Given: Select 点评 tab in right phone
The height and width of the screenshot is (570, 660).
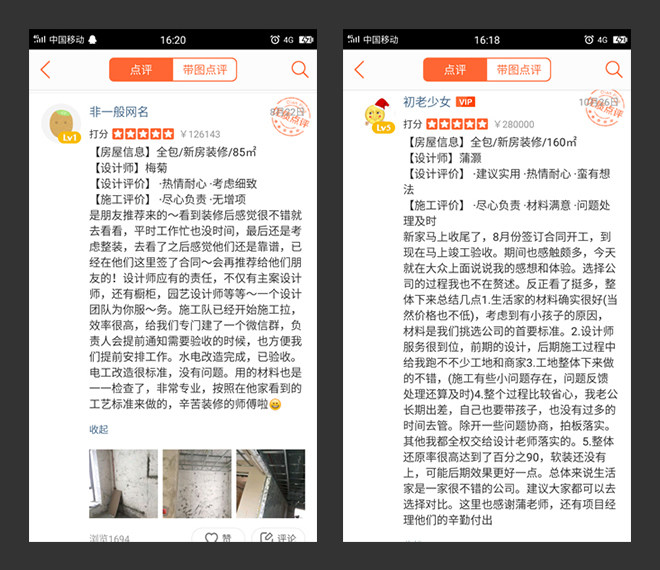Looking at the screenshot, I should 455,69.
